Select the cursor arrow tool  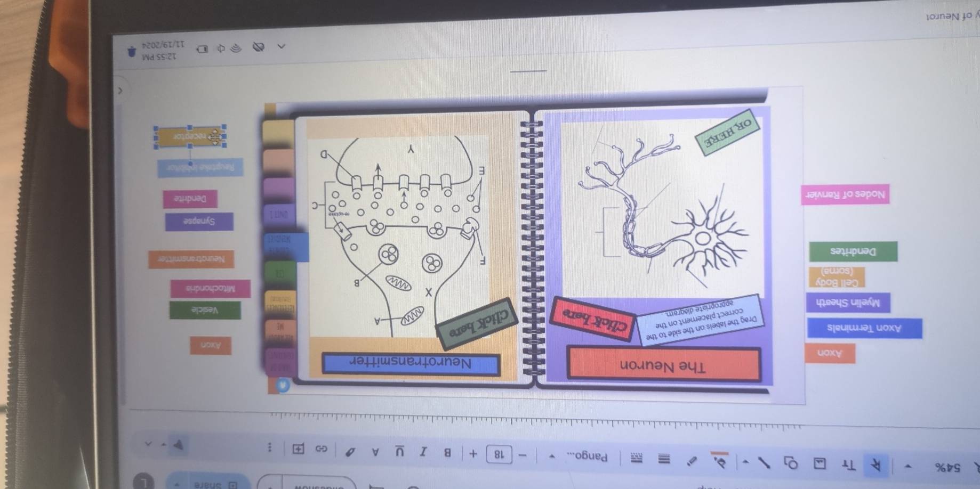875,466
